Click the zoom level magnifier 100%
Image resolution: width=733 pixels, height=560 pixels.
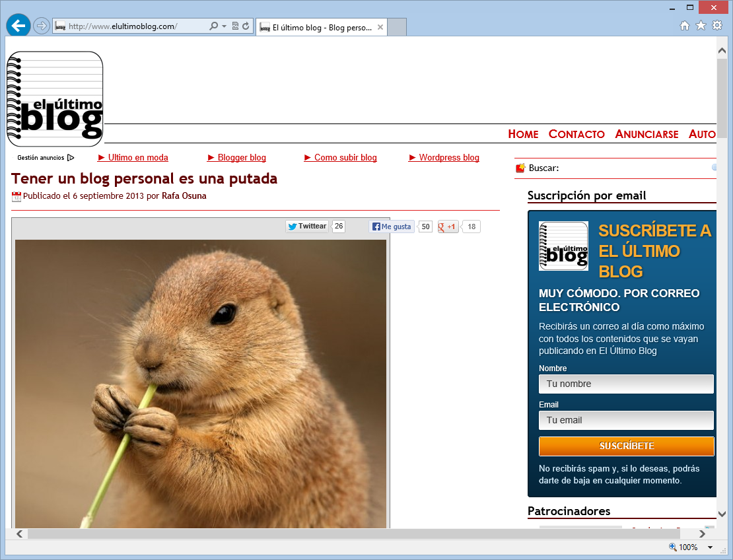[x=683, y=547]
